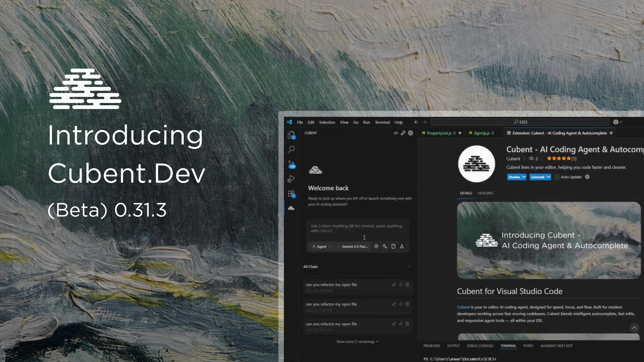
Task: Open the chat dated 7:03 PM
Action: click(x=358, y=287)
